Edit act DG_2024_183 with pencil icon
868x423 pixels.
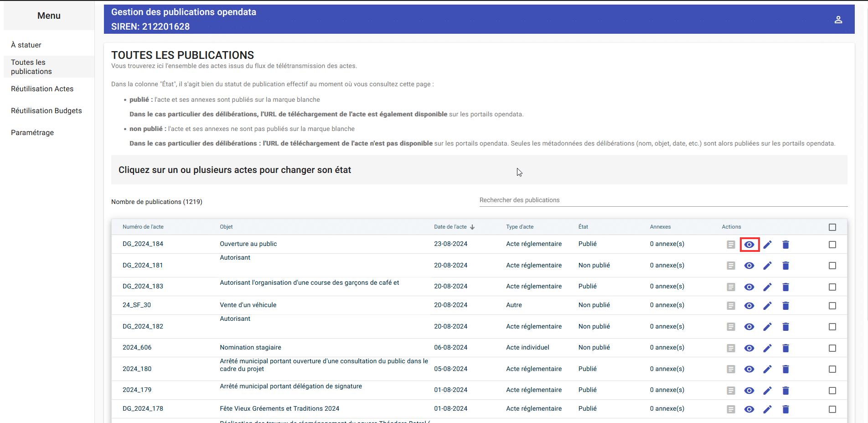pos(767,287)
